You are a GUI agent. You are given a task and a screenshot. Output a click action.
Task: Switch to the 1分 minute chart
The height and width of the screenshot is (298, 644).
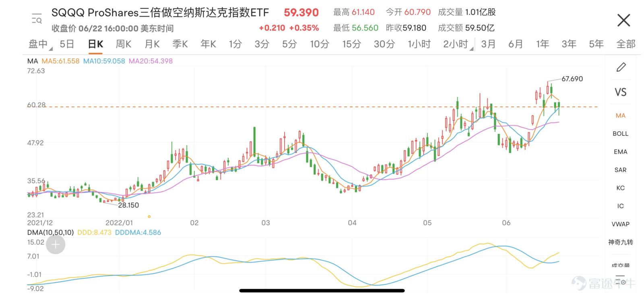point(235,44)
